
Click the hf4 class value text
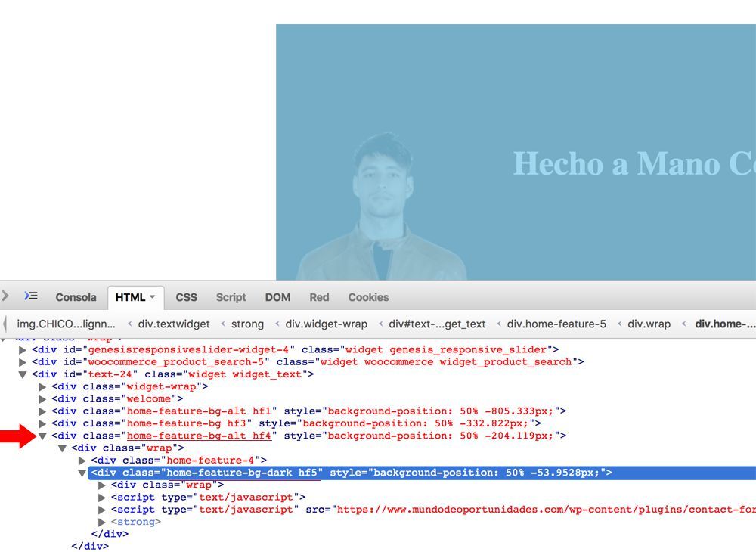(199, 436)
